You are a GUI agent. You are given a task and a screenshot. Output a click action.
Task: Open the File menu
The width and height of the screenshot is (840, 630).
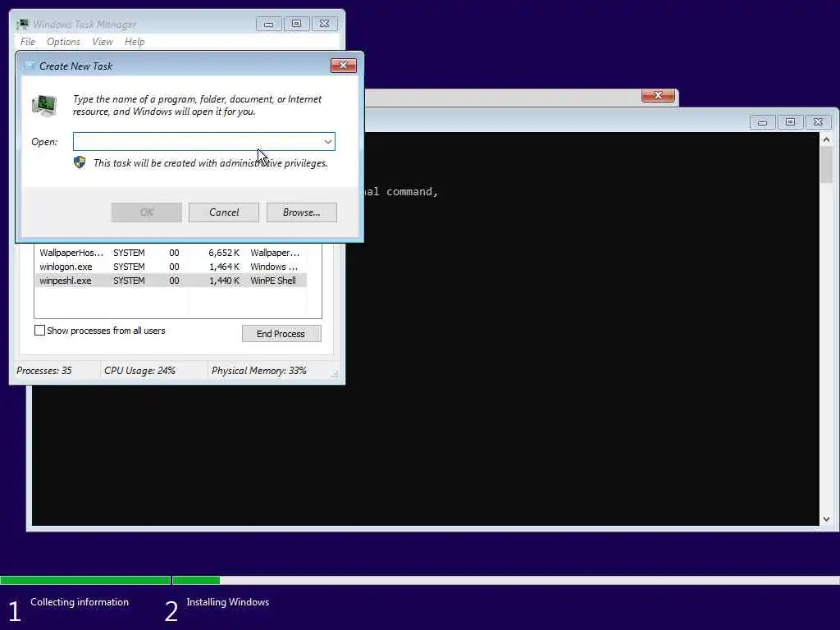tap(28, 42)
